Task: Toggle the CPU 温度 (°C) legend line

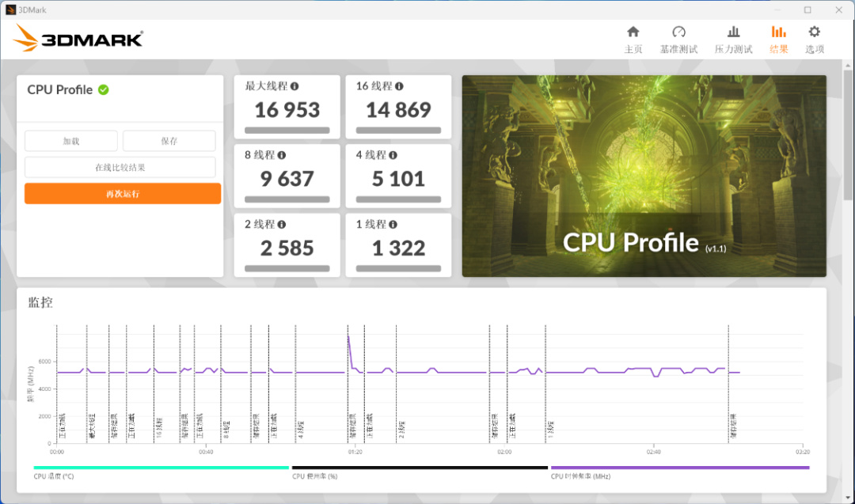Action: pyautogui.click(x=161, y=468)
